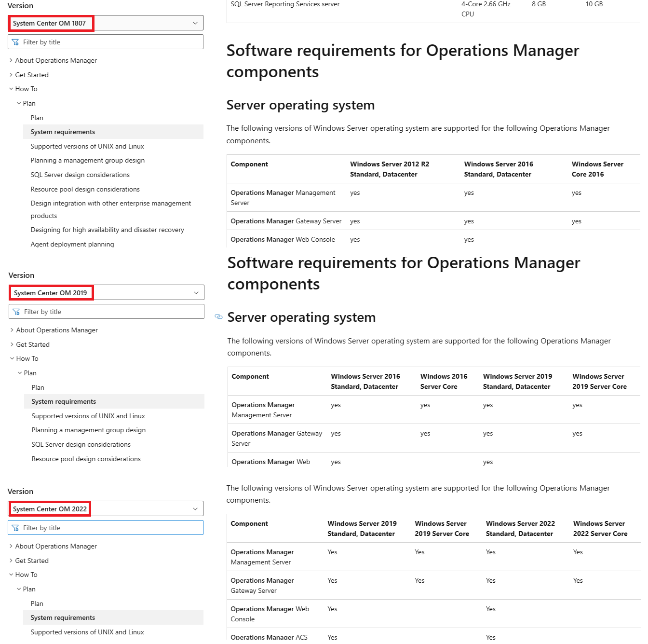This screenshot has height=644, width=648.
Task: Click the Filter by title field for OM 2022
Action: [106, 528]
